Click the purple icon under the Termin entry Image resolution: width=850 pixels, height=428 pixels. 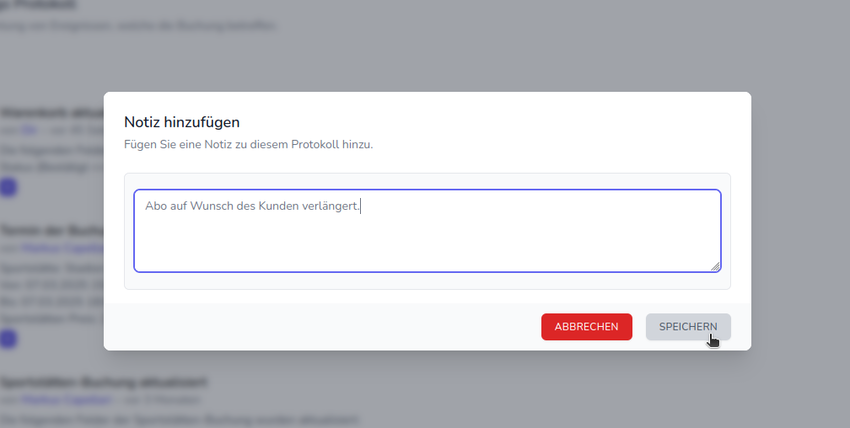8,339
